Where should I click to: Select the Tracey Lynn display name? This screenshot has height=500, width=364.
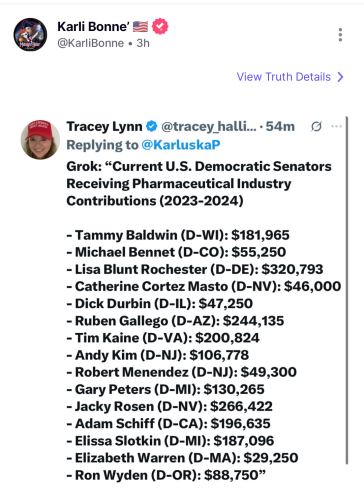pos(104,126)
